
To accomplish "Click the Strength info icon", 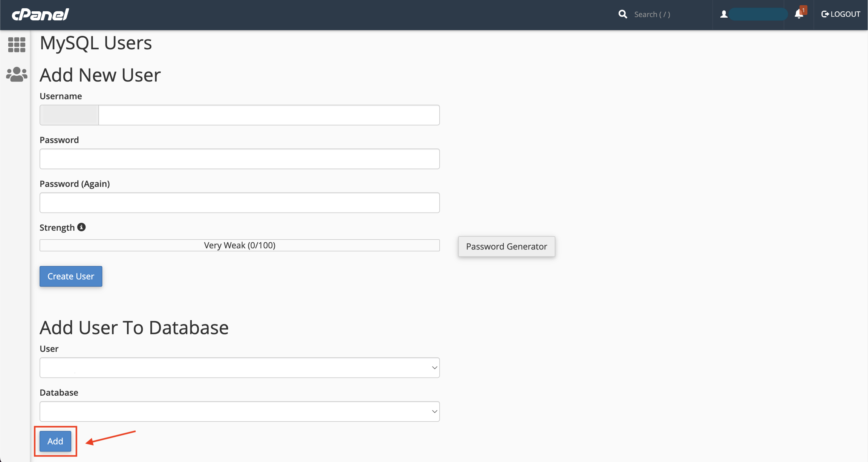I will pyautogui.click(x=81, y=227).
